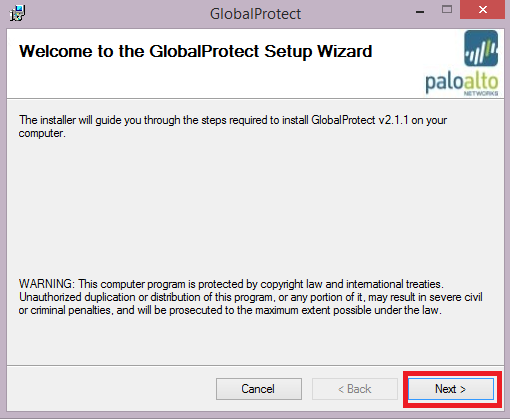Image resolution: width=510 pixels, height=419 pixels.
Task: Click the Welcome to Setup Wizard heading
Action: coord(196,51)
